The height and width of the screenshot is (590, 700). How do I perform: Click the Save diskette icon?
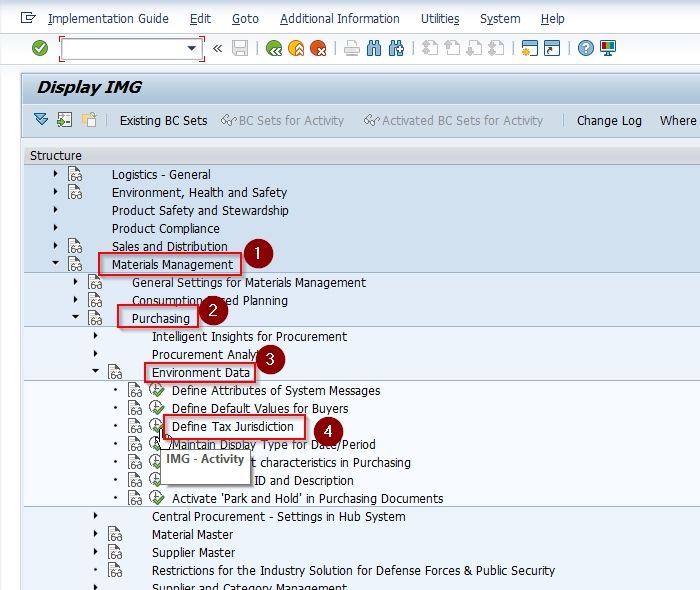coord(240,48)
